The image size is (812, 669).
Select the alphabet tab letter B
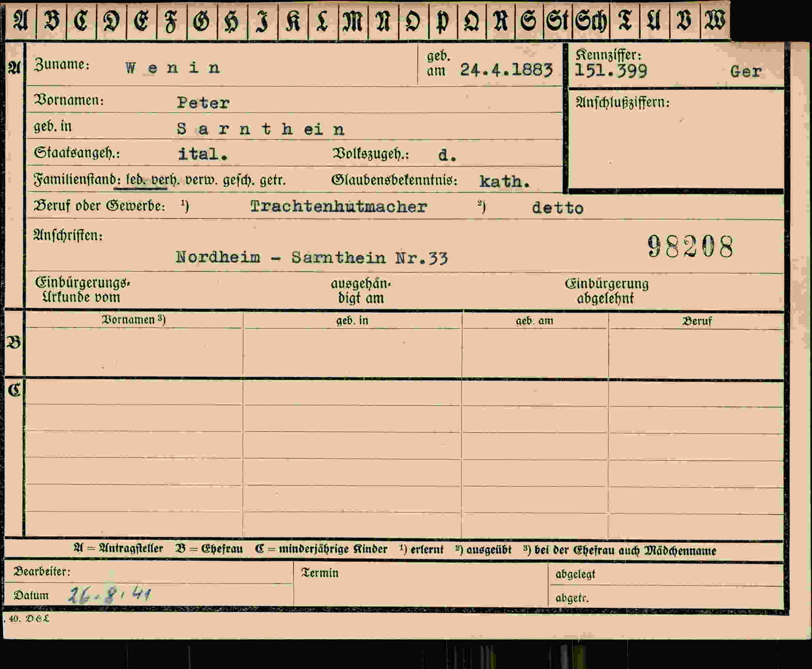tap(52, 21)
